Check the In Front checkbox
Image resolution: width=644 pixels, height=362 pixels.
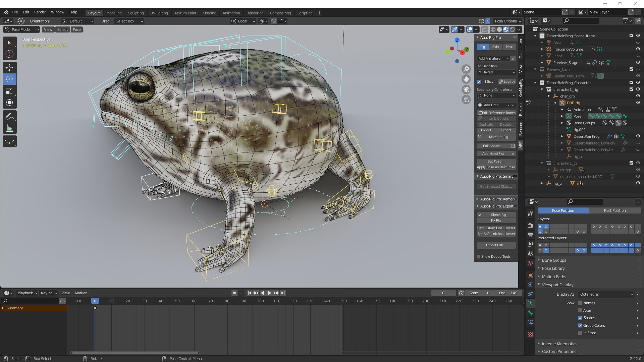[x=580, y=333]
